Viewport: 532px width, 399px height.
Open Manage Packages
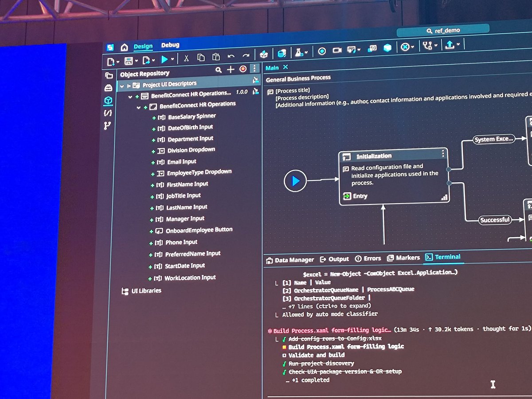264,55
